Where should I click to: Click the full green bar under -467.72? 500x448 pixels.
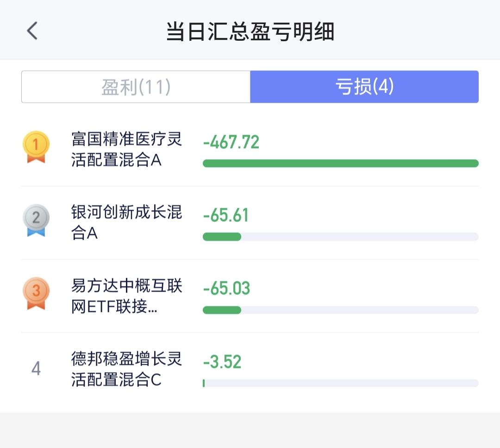pyautogui.click(x=340, y=163)
